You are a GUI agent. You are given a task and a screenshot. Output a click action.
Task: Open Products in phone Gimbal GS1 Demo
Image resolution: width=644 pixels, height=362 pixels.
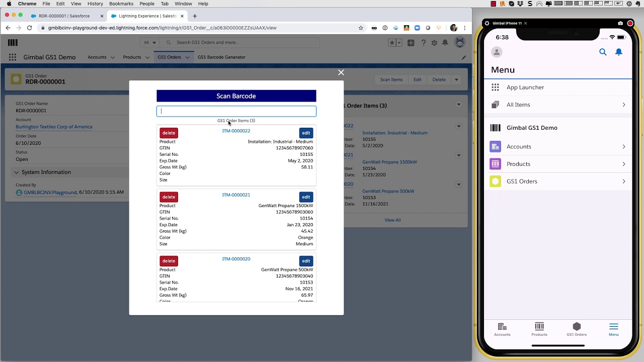[x=558, y=164]
